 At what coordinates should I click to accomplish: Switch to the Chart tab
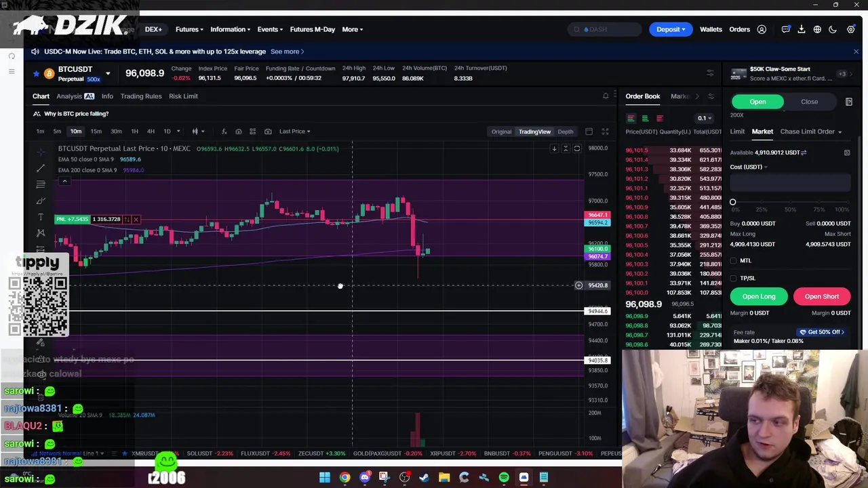pyautogui.click(x=41, y=96)
